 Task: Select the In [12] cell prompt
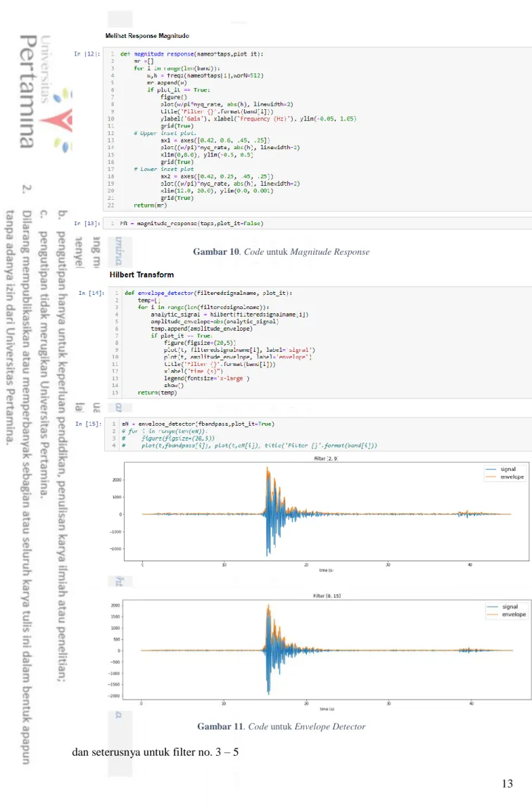[87, 53]
